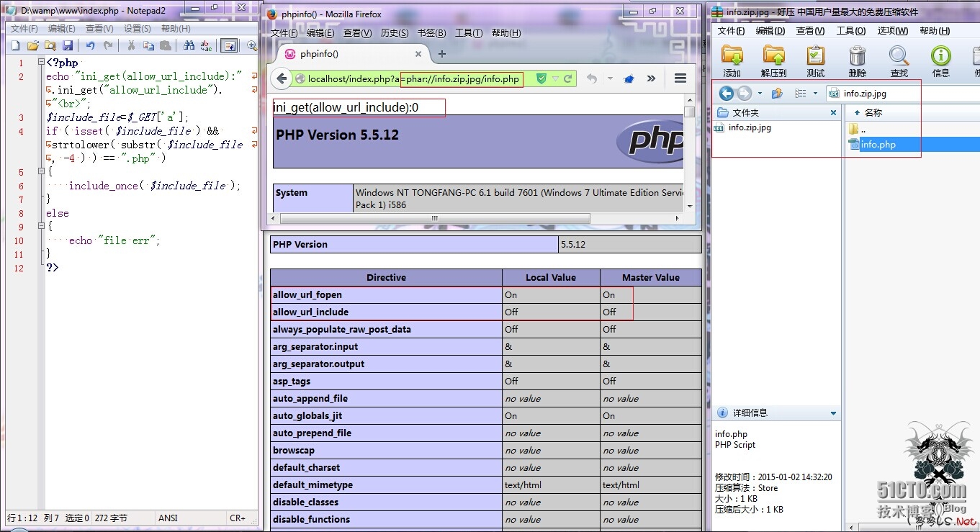This screenshot has width=980, height=532.
Task: Click the Redo icon in Notepad2
Action: coord(108,45)
